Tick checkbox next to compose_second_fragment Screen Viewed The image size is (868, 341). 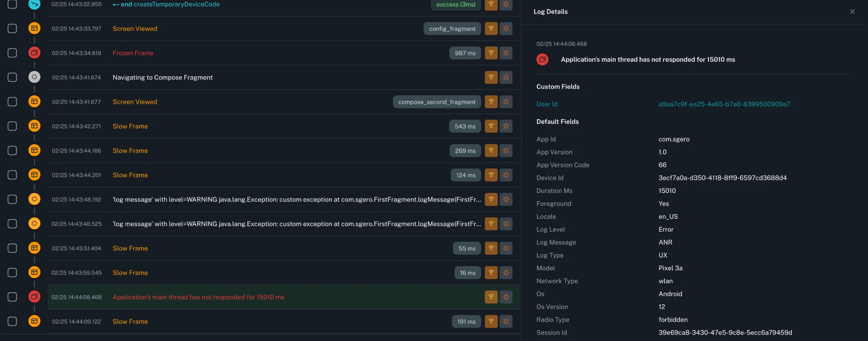(13, 102)
